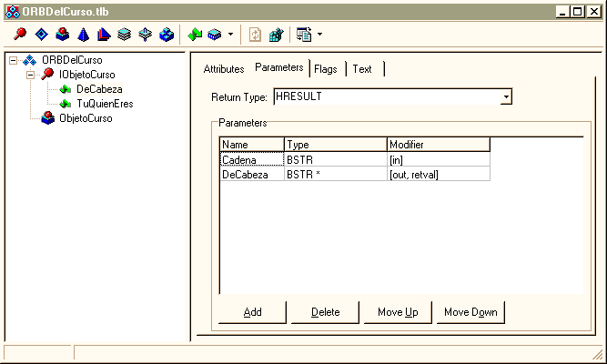Click the New Method green arrow icon
Image resolution: width=607 pixels, height=364 pixels.
(195, 35)
